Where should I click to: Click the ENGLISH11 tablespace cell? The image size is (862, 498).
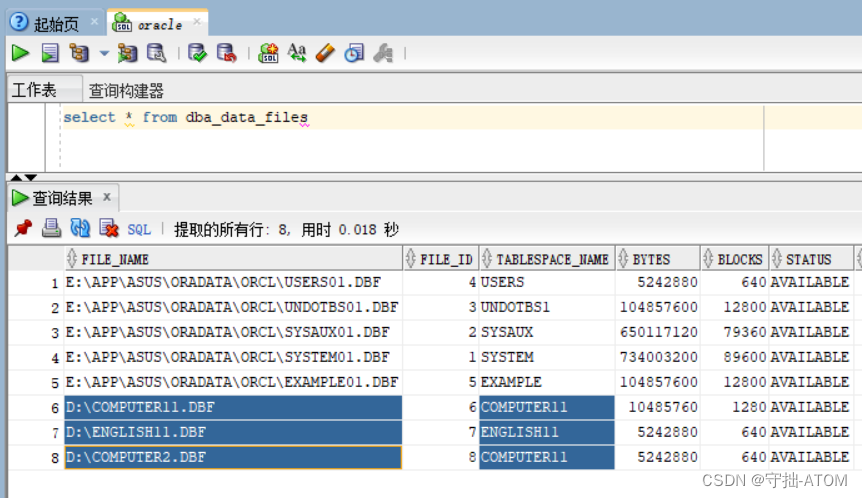pyautogui.click(x=547, y=432)
